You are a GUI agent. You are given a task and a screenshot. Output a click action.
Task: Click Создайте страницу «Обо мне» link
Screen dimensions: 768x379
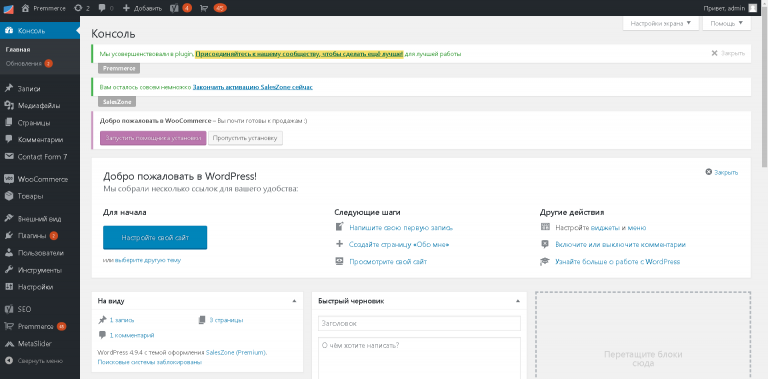[x=399, y=244]
